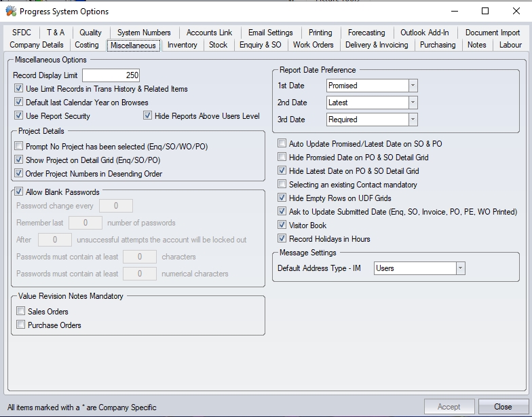Toggle Allow Blank Passwords checkbox
The image size is (532, 417).
click(19, 192)
